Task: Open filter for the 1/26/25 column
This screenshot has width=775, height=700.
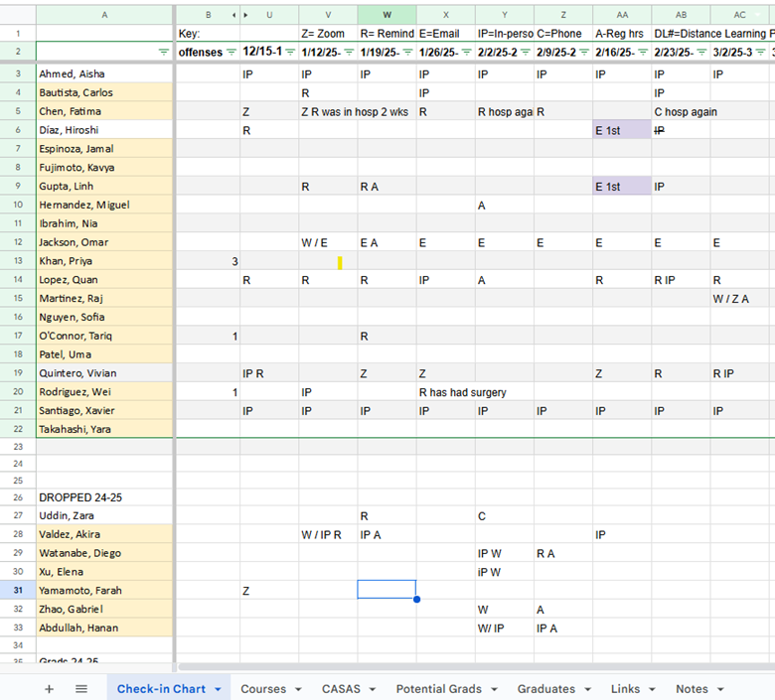Action: [467, 52]
